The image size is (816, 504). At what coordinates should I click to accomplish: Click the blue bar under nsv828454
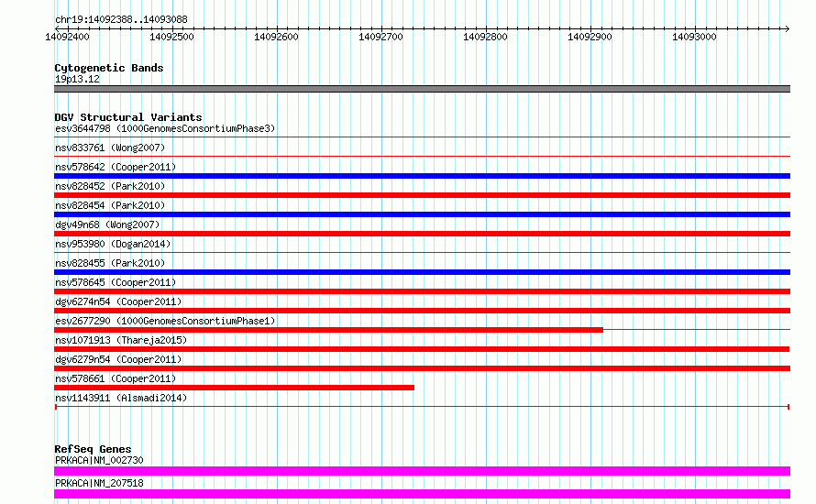click(422, 214)
